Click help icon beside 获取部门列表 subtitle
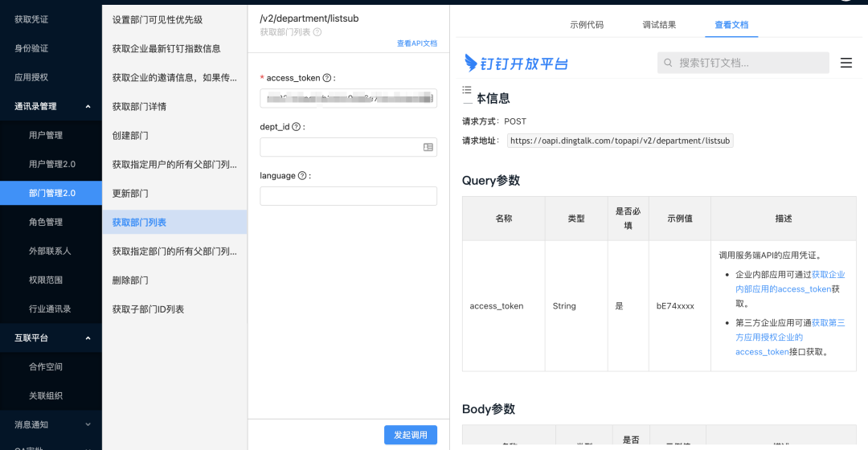Viewport: 868px width, 450px height. tap(317, 32)
